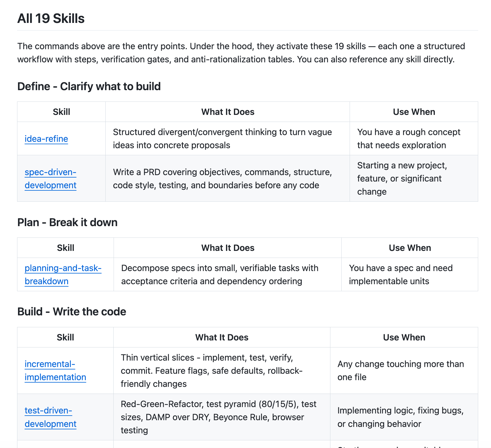Click the "Define - Clarify what to build" heading

coord(89,86)
